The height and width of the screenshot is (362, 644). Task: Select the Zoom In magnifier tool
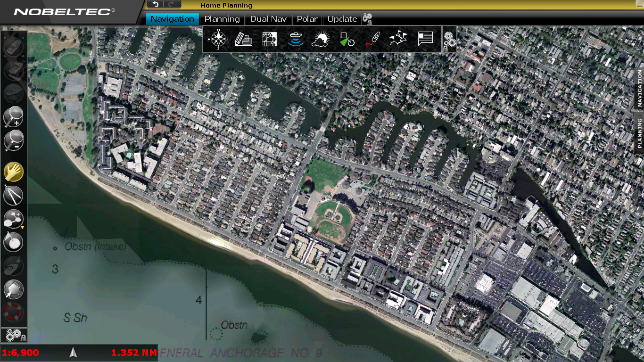click(14, 117)
